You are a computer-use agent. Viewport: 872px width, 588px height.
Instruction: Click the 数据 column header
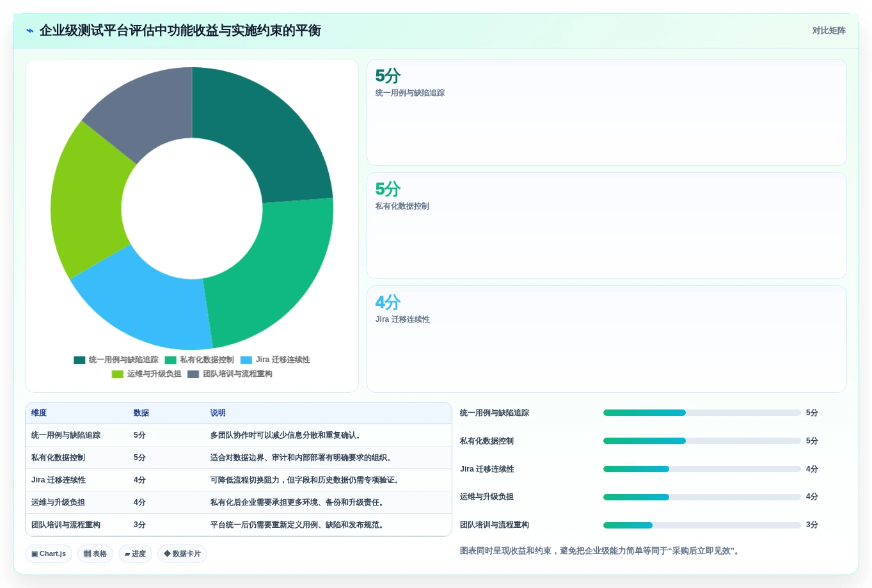coord(141,413)
